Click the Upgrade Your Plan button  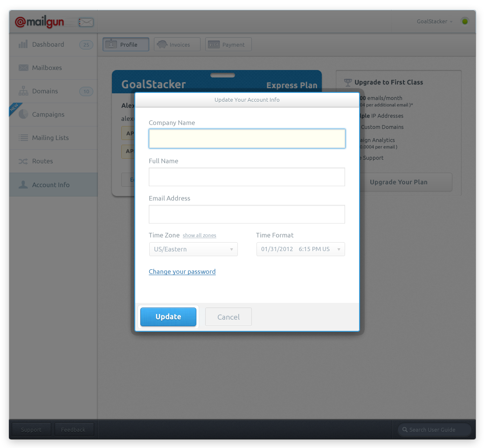pos(398,182)
